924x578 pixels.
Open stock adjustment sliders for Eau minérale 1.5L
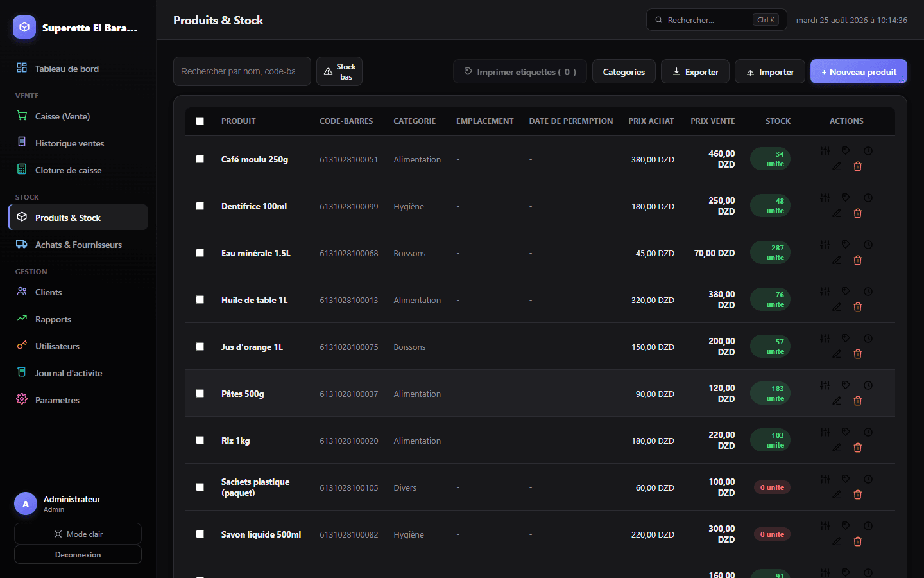(825, 245)
